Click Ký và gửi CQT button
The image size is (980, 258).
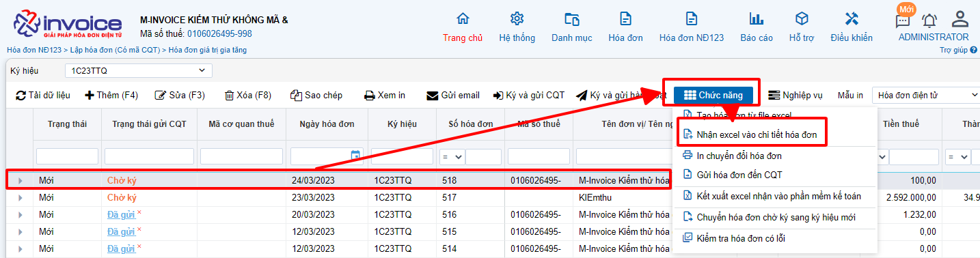coord(528,96)
